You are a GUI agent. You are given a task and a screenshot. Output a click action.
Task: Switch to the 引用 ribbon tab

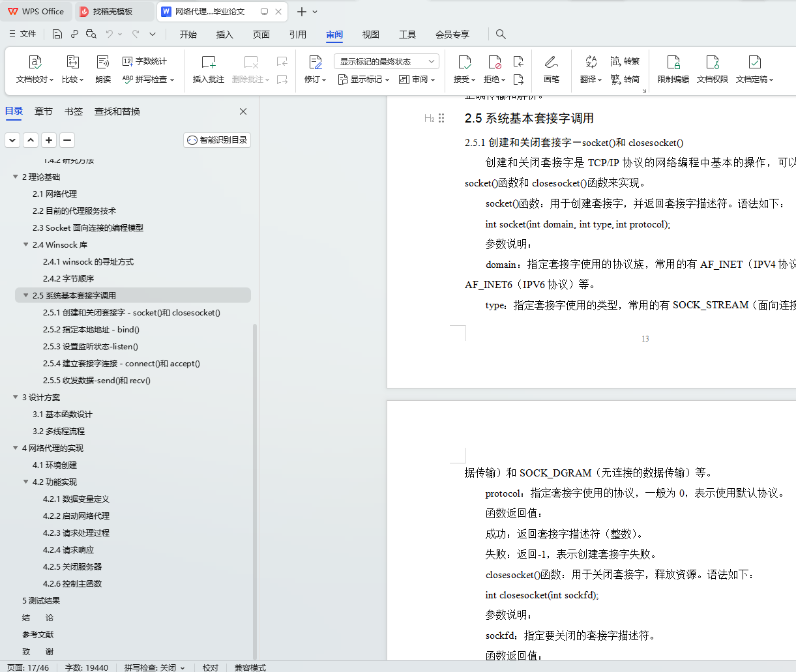tap(298, 34)
